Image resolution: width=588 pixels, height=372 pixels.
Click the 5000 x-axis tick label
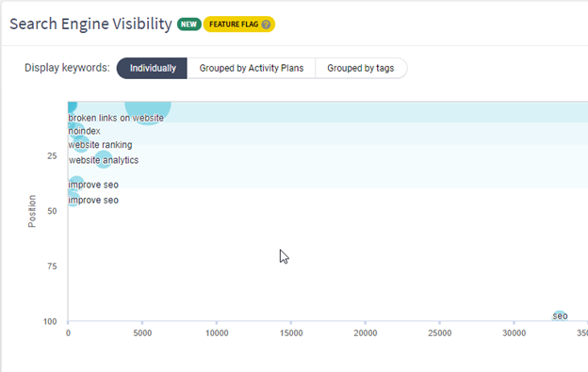pyautogui.click(x=142, y=333)
